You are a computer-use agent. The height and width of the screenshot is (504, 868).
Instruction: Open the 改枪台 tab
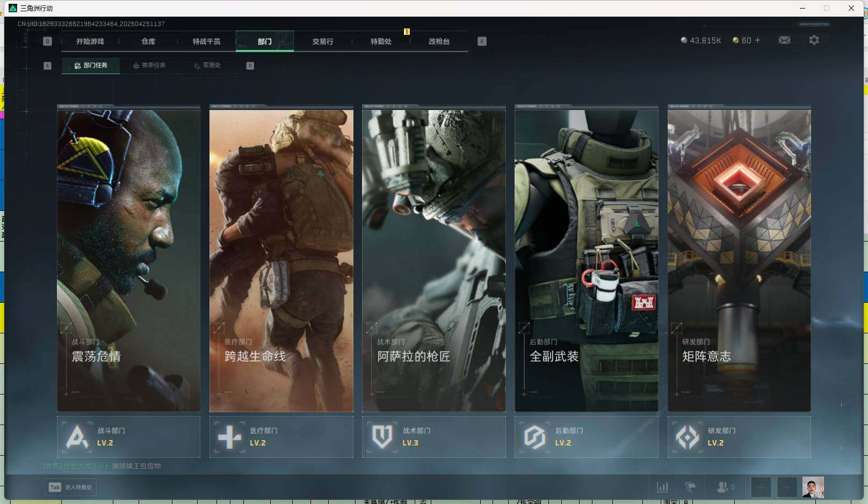pyautogui.click(x=439, y=41)
